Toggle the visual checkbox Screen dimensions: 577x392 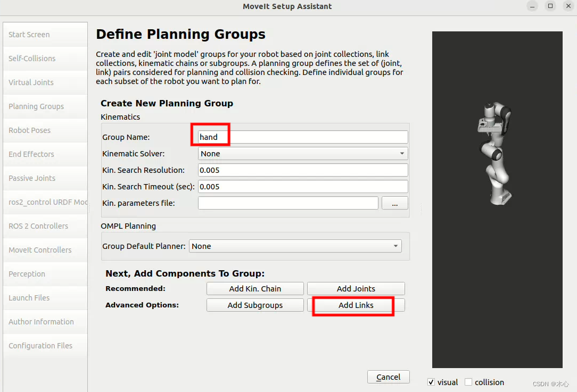click(x=431, y=382)
